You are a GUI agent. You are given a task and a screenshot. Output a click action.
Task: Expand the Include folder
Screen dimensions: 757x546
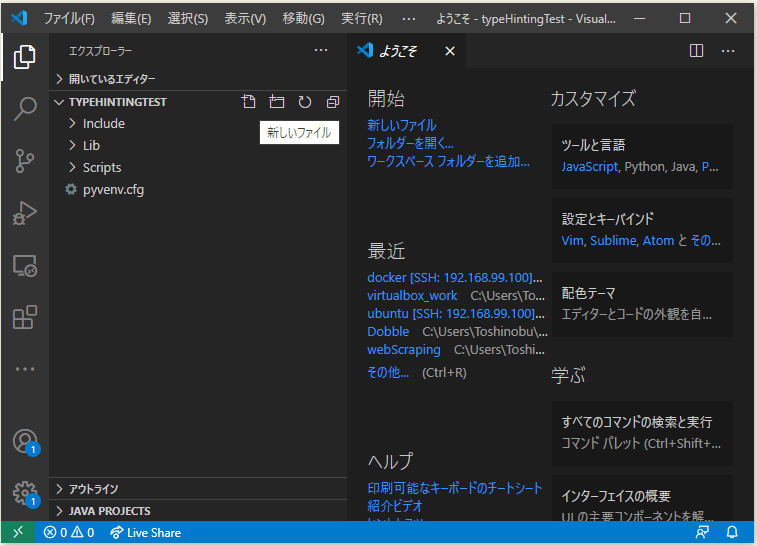(x=198, y=124)
